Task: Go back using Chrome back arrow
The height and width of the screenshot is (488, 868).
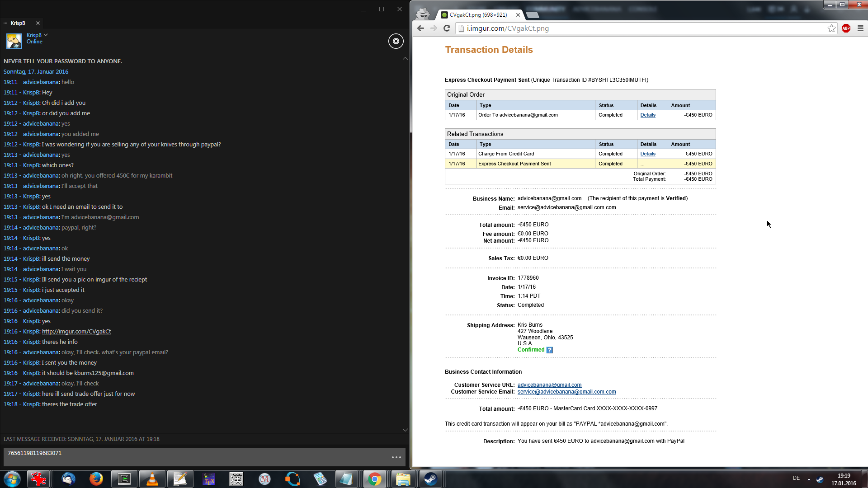Action: [420, 28]
